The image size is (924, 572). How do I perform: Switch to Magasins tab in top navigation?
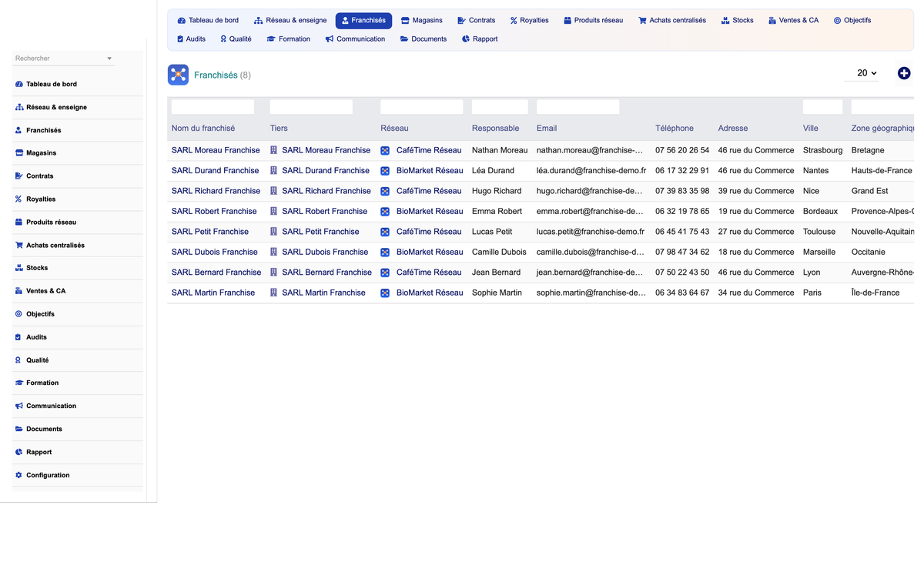pos(421,20)
